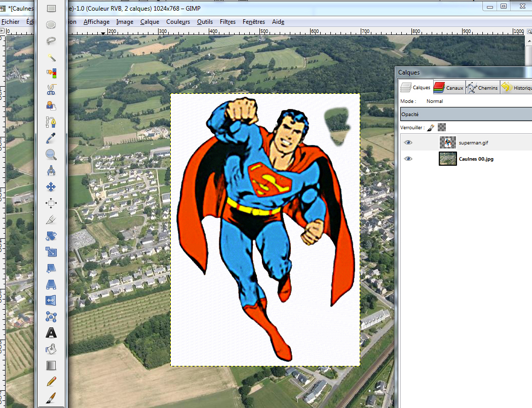Open the Fichier menu
The image size is (532, 408).
click(11, 22)
